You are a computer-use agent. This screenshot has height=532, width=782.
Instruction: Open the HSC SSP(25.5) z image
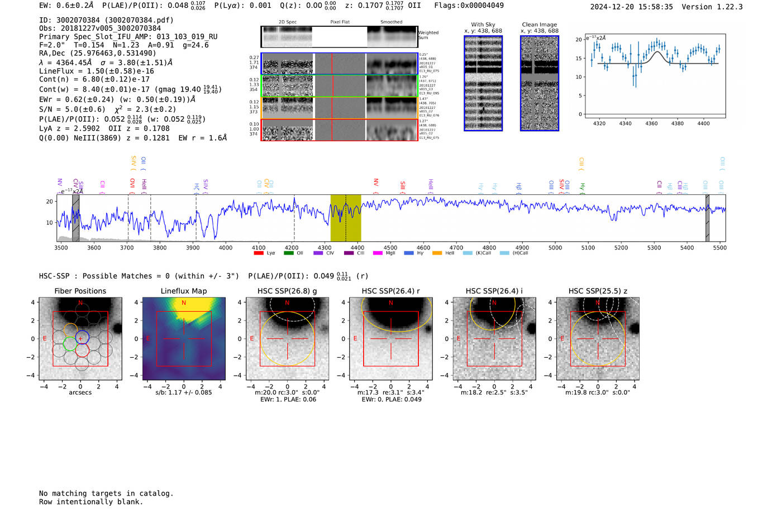click(598, 339)
